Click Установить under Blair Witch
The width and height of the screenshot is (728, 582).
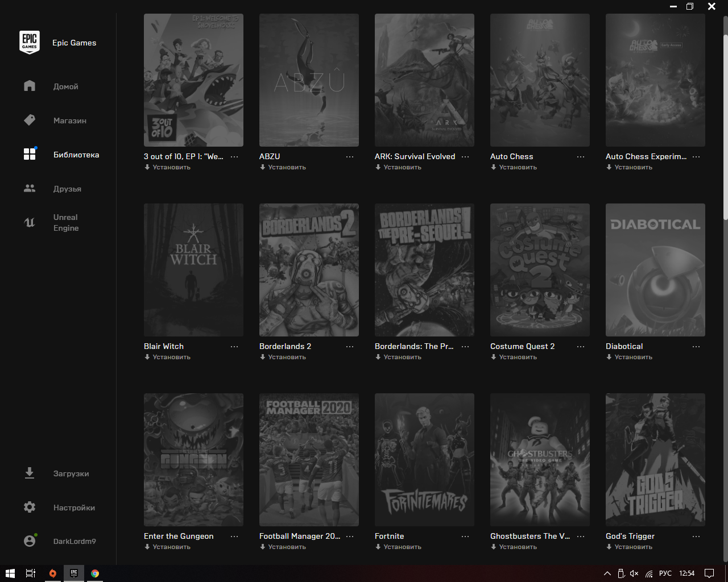167,357
